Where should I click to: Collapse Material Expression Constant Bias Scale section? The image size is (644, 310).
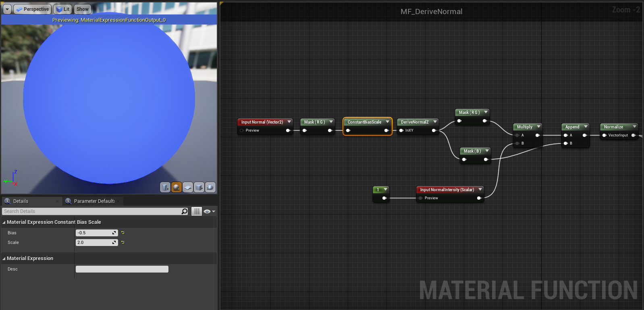point(4,222)
